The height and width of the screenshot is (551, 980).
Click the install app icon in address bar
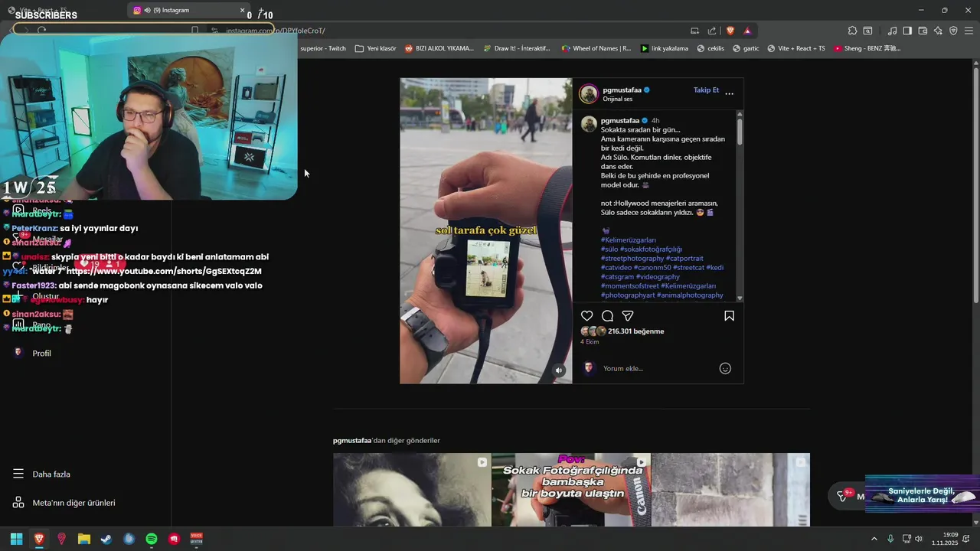[x=694, y=31]
